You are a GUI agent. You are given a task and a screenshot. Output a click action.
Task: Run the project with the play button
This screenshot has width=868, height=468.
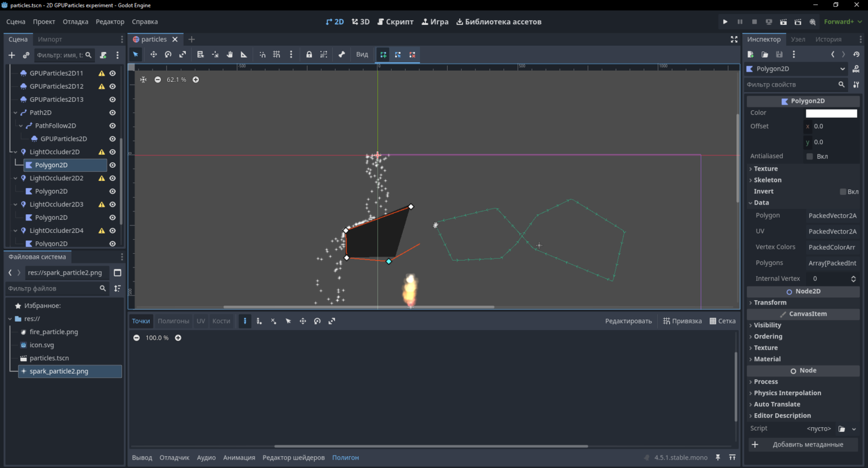pyautogui.click(x=725, y=22)
